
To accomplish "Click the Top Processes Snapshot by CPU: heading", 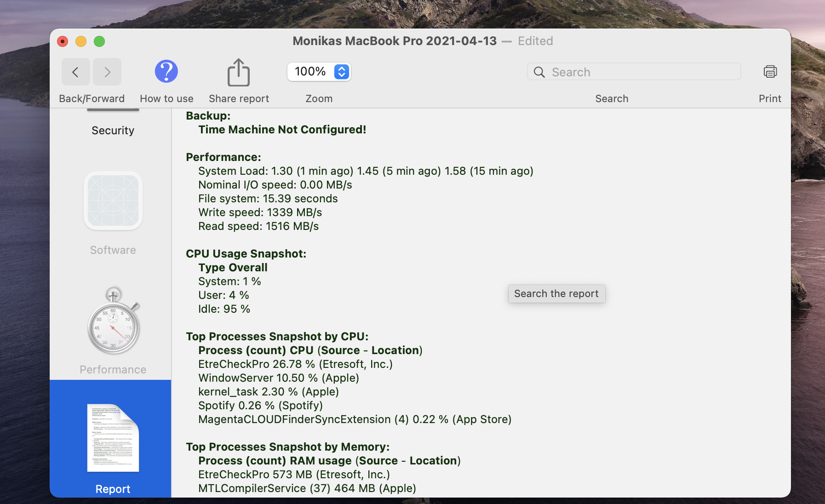I will click(x=277, y=337).
